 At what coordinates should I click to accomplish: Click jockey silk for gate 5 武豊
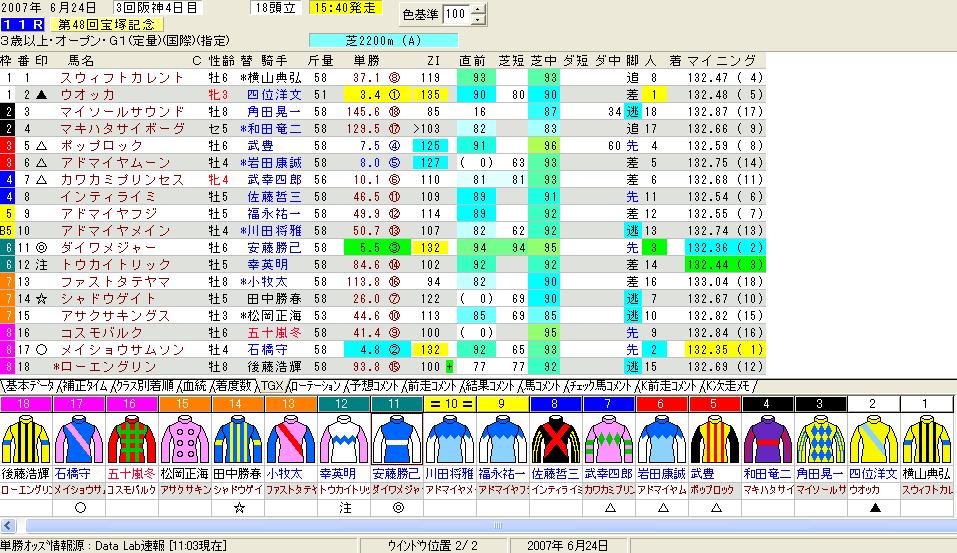click(x=716, y=439)
